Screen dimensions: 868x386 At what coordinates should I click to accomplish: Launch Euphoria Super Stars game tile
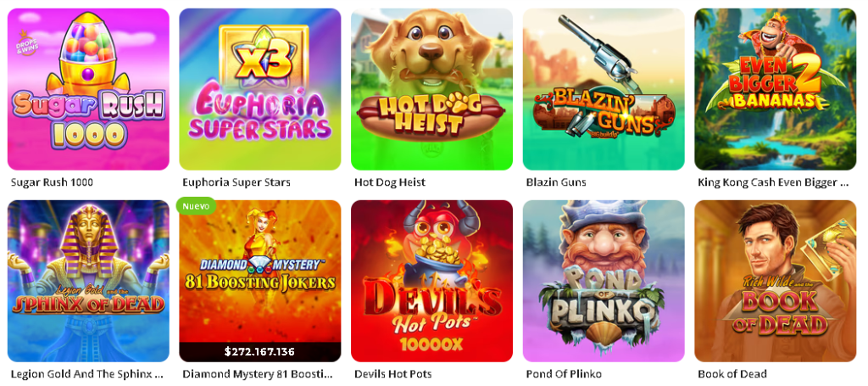pyautogui.click(x=260, y=89)
